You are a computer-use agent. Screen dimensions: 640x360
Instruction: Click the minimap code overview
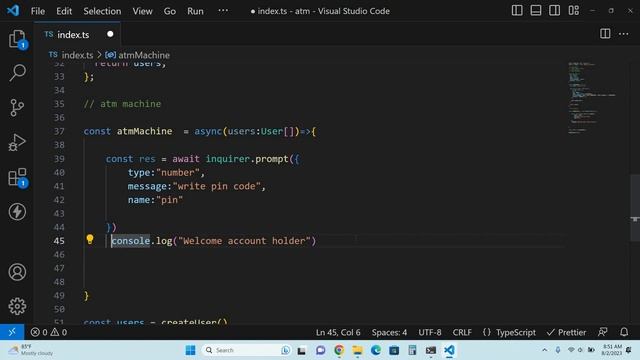pos(592,97)
